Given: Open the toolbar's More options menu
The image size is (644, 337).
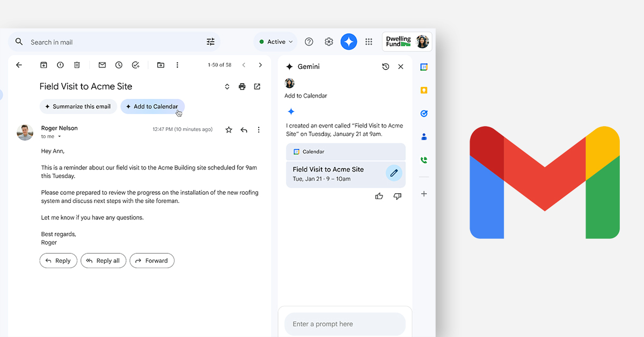Looking at the screenshot, I should [x=177, y=65].
